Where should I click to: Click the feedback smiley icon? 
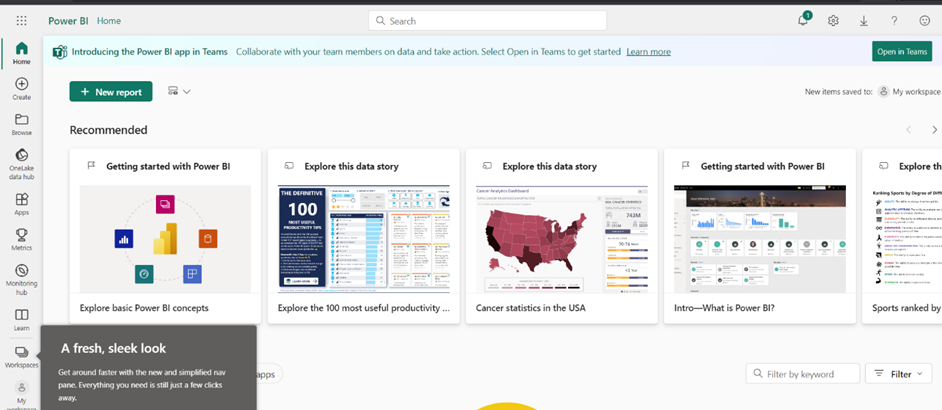tap(925, 21)
